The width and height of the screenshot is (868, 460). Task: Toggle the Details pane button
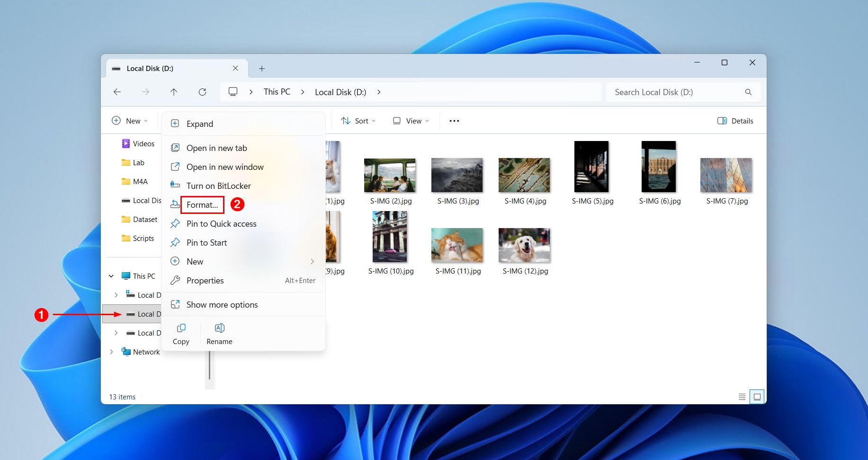pyautogui.click(x=735, y=121)
